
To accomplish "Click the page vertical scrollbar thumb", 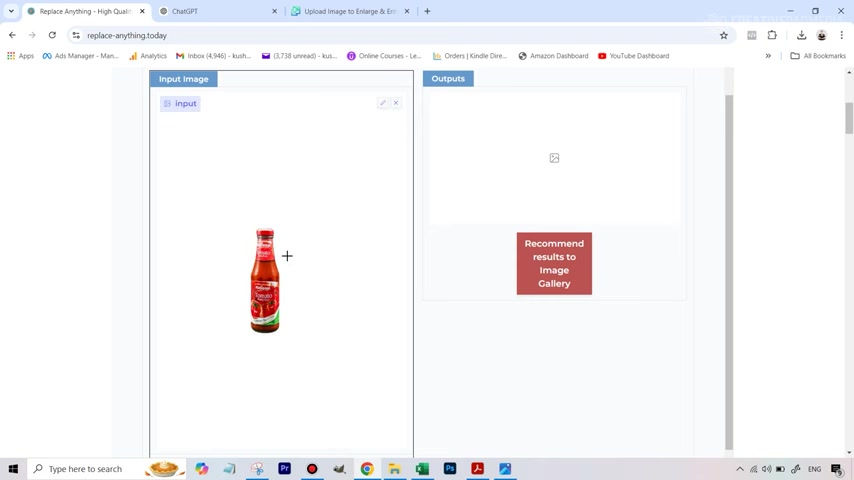I will 849,118.
